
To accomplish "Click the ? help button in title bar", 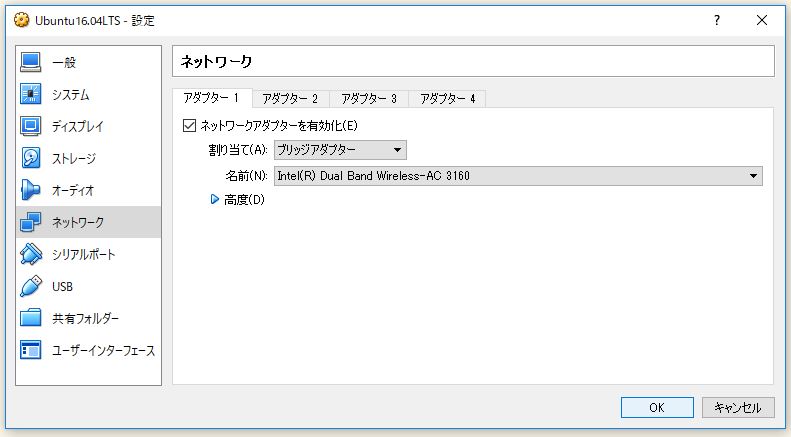I will [x=716, y=20].
